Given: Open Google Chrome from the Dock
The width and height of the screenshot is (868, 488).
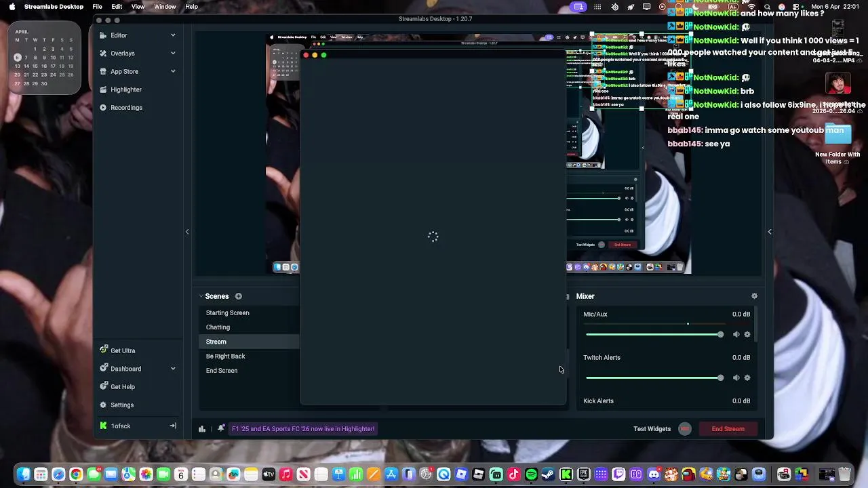Looking at the screenshot, I should click(76, 474).
